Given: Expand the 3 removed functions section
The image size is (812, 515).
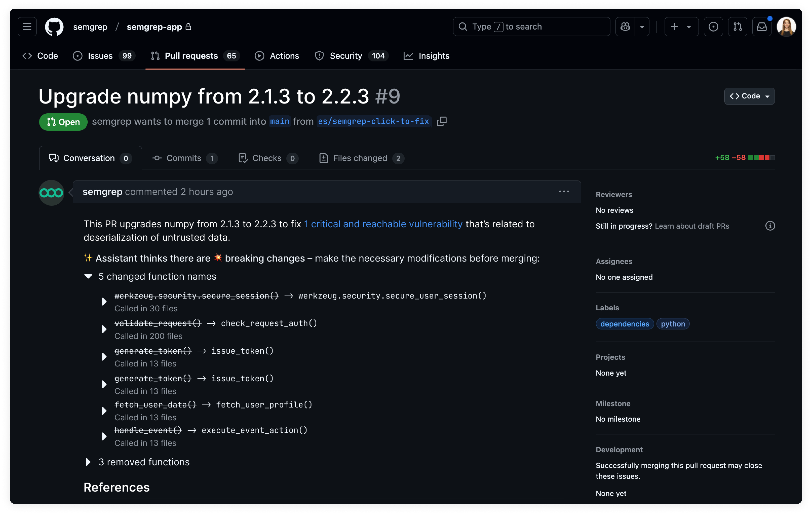Looking at the screenshot, I should pyautogui.click(x=88, y=462).
